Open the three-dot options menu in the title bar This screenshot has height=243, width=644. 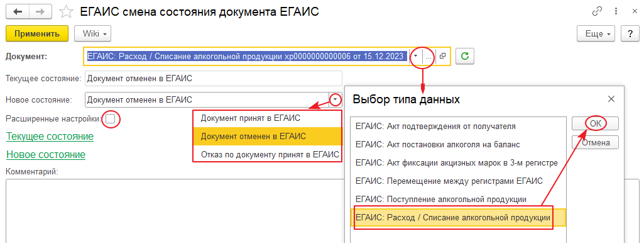616,11
